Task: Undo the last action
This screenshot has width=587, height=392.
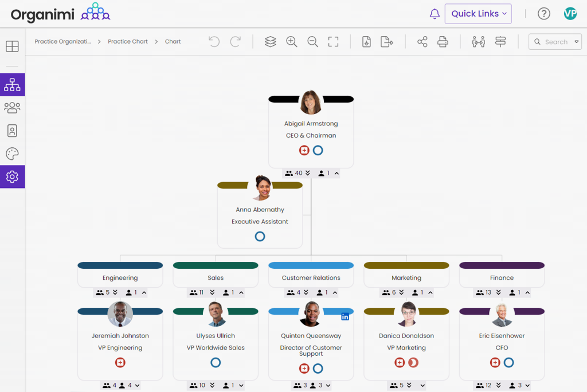Action: [214, 42]
